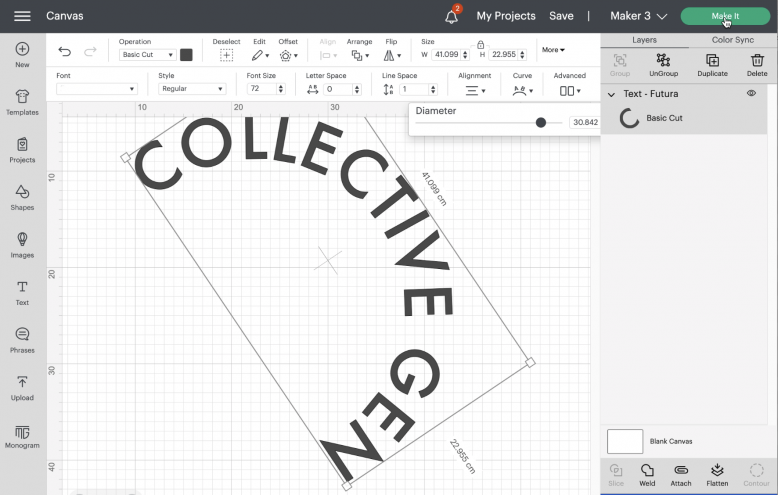
Task: Open the notifications bell
Action: [x=451, y=16]
